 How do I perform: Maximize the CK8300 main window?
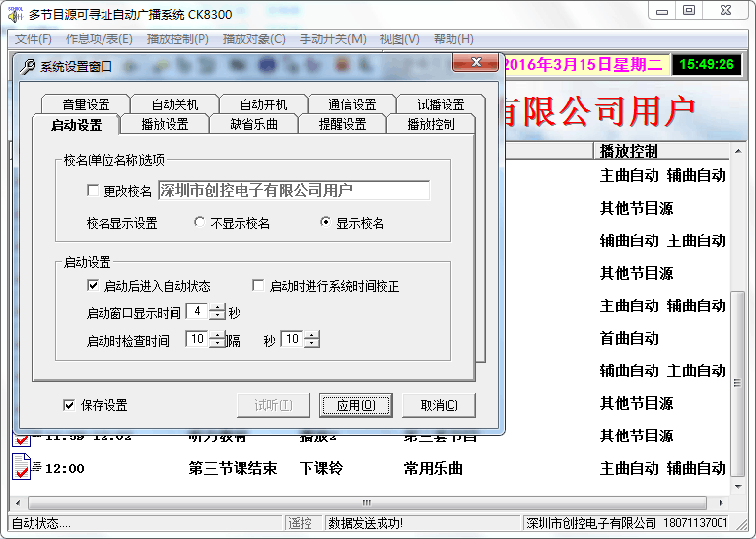(689, 11)
